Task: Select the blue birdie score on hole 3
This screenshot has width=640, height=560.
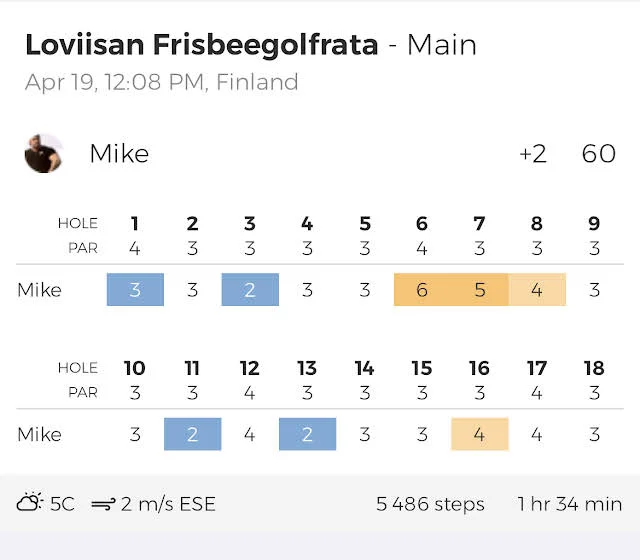Action: pyautogui.click(x=250, y=290)
